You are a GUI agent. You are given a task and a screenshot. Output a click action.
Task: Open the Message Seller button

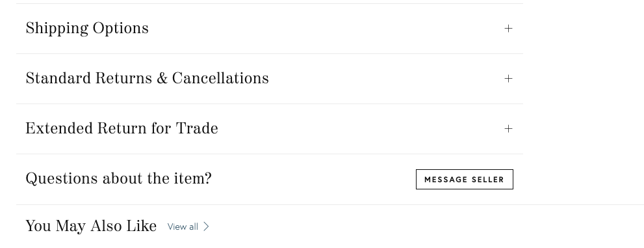pos(464,179)
